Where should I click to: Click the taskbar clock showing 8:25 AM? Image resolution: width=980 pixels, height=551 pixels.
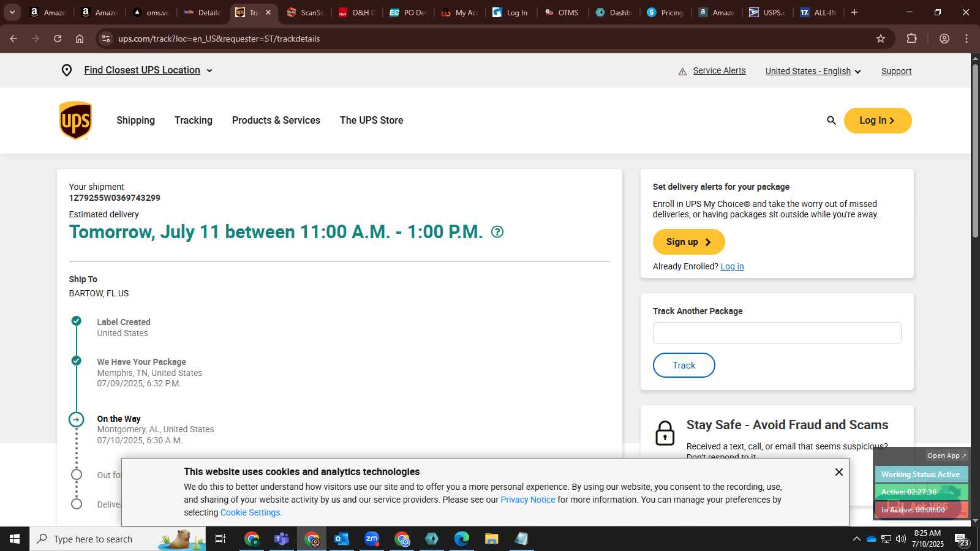[927, 538]
